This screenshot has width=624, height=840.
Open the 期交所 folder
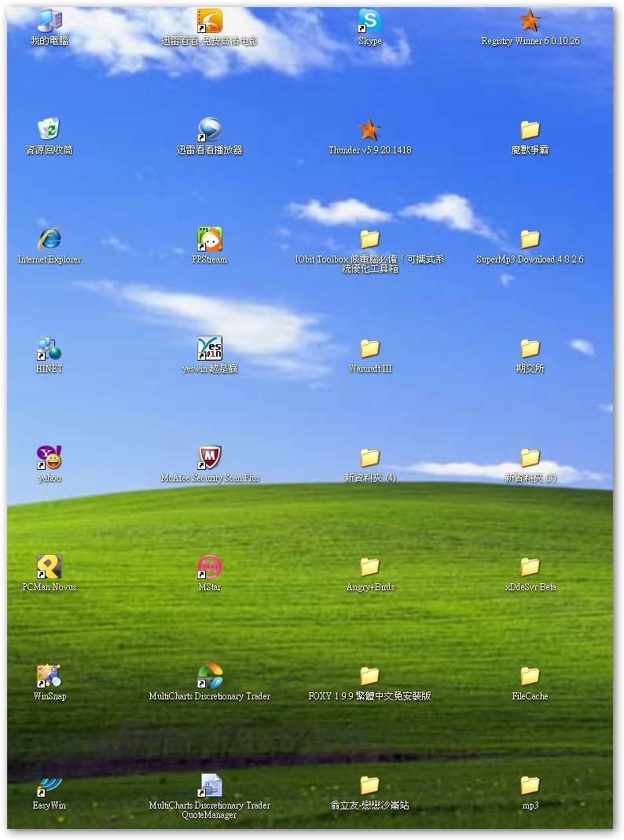tap(530, 350)
